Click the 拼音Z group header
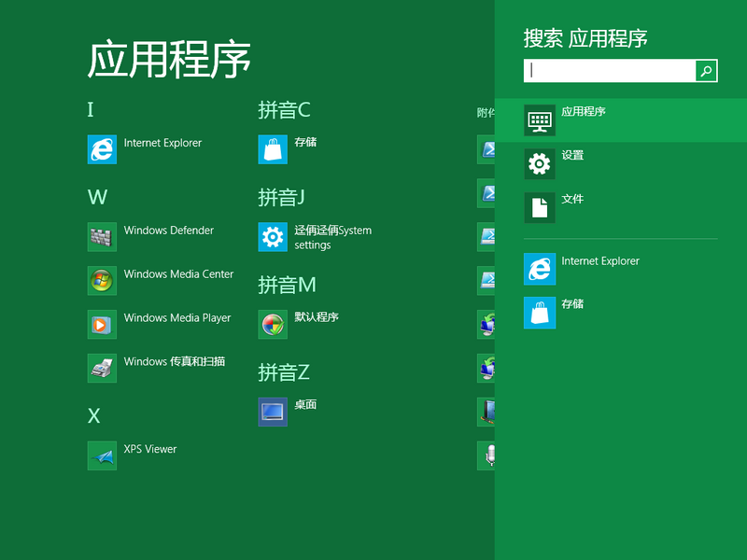The image size is (747, 560). (284, 372)
